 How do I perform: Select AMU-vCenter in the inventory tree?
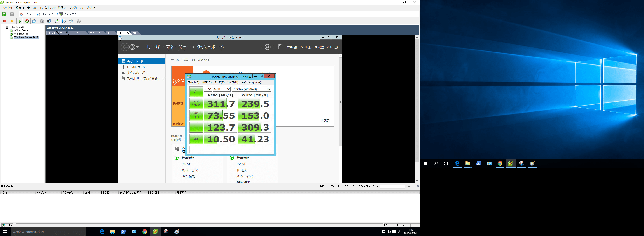[21, 30]
